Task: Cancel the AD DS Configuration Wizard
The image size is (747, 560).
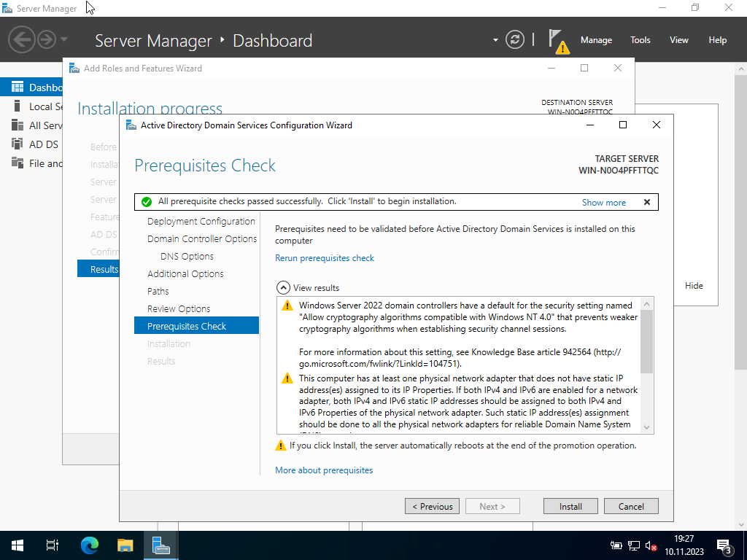Action: [x=631, y=506]
